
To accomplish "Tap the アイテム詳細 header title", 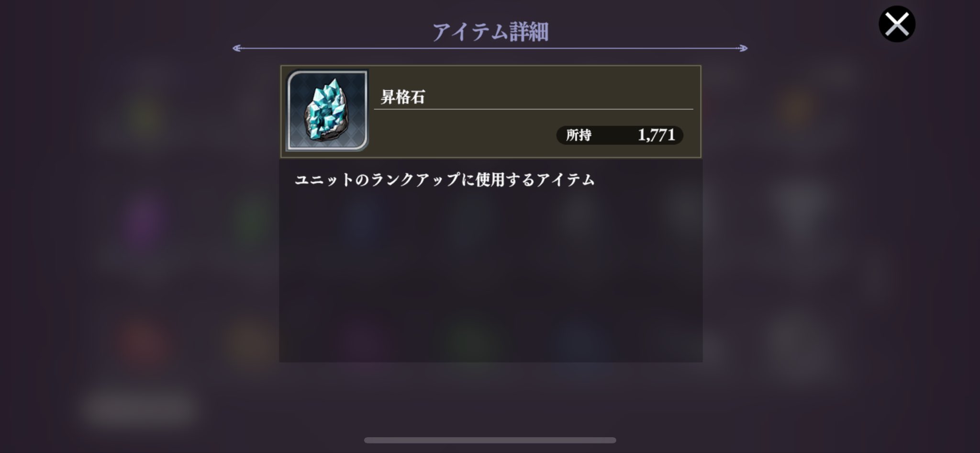I will [490, 32].
